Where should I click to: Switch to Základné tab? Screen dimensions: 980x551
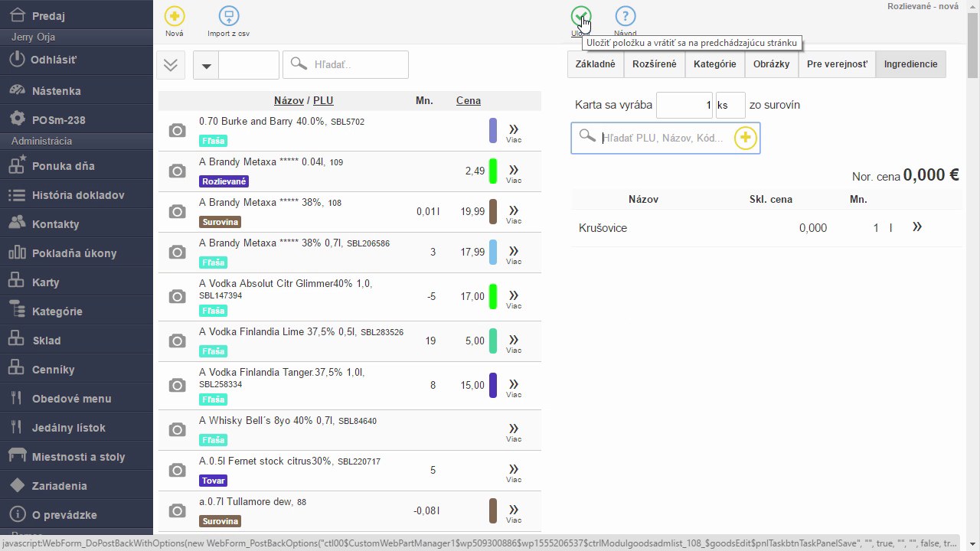(596, 64)
